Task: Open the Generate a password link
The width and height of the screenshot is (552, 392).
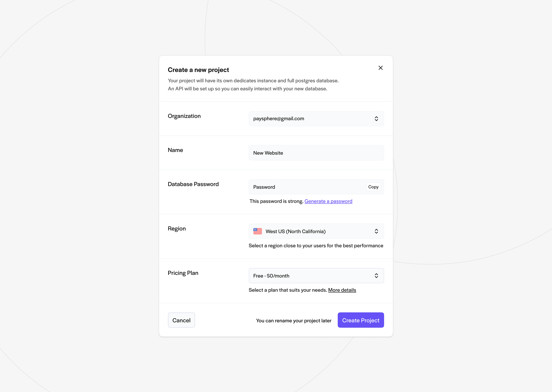Action: click(328, 201)
